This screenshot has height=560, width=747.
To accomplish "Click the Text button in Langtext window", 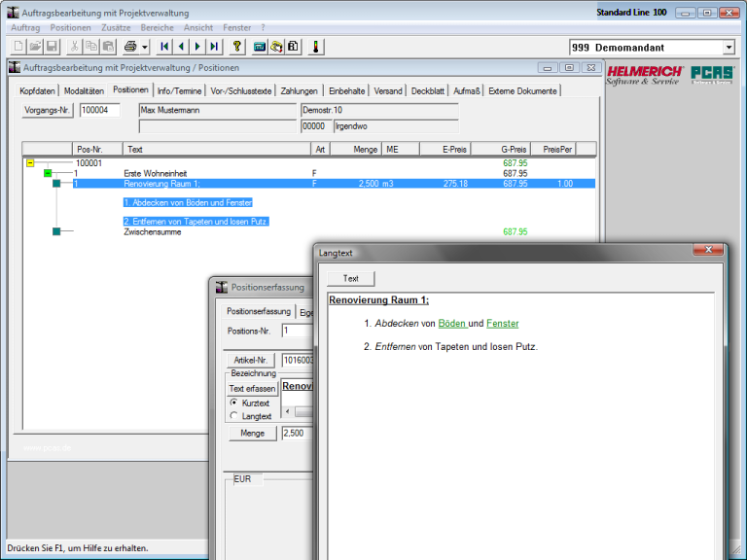I will coord(350,279).
